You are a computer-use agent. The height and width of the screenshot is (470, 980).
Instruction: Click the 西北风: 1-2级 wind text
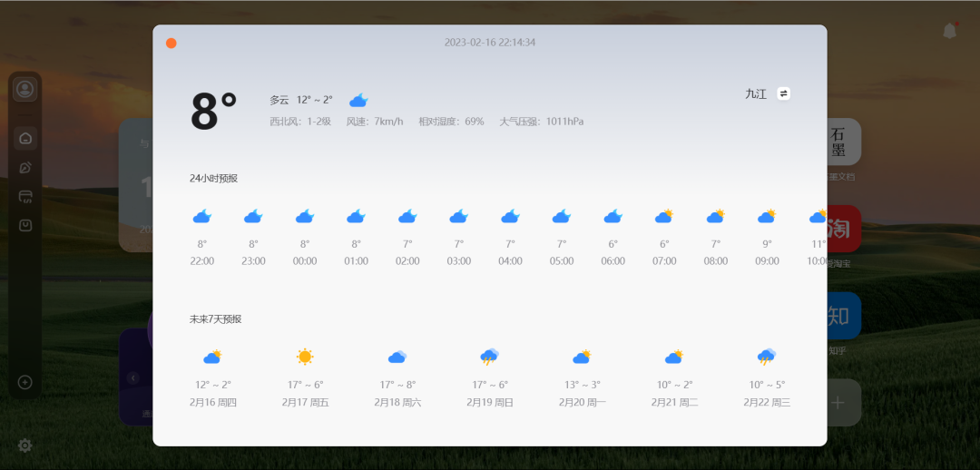[x=300, y=122]
